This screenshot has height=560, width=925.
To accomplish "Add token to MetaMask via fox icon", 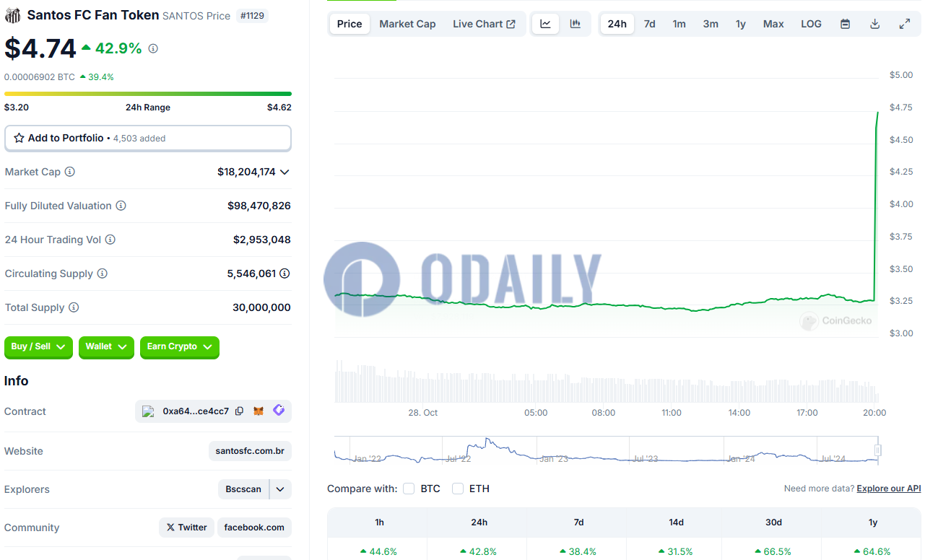I will [259, 411].
